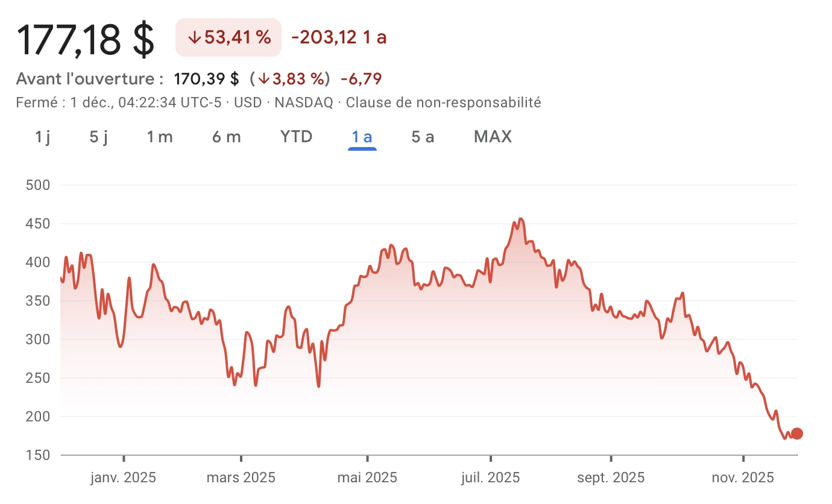Click the stock price 177,18 $
Viewport: 832px width, 504px height.
[x=84, y=37]
